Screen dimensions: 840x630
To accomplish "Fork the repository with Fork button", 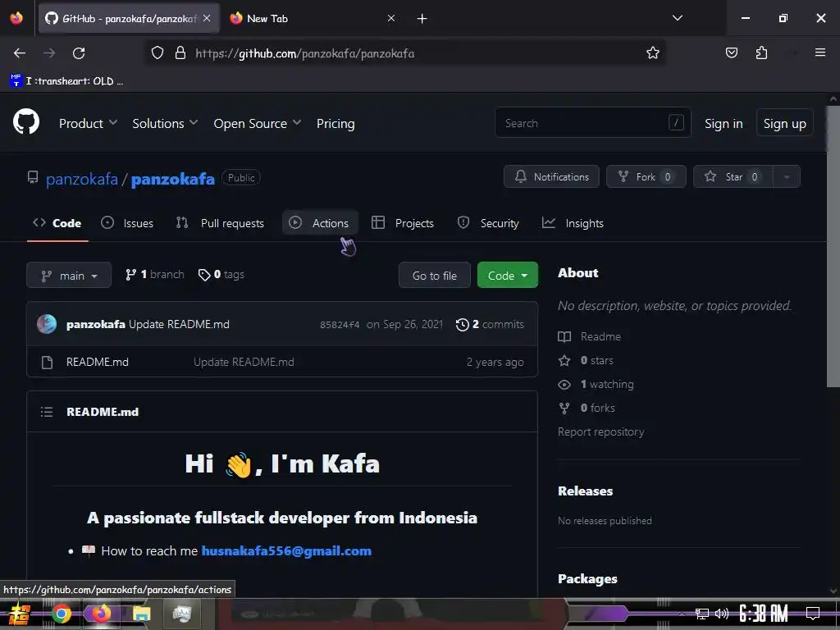I will (646, 177).
